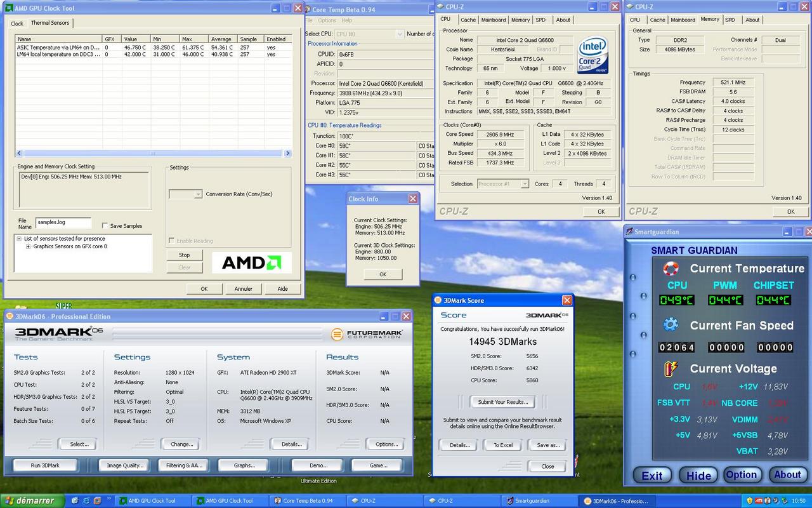
Task: Click Submit Your Results button
Action: point(502,402)
